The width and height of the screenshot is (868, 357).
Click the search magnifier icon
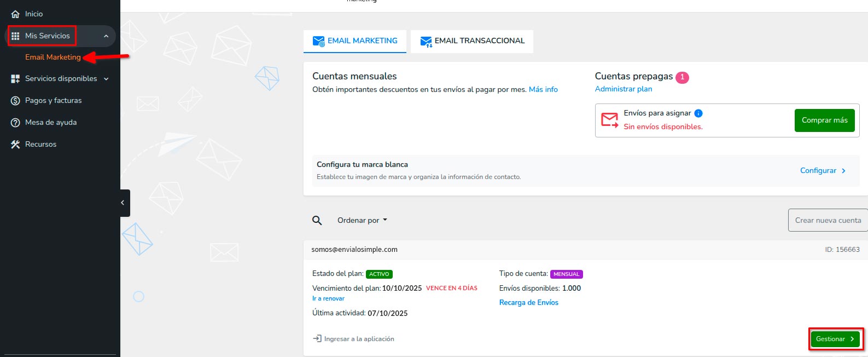pos(317,221)
